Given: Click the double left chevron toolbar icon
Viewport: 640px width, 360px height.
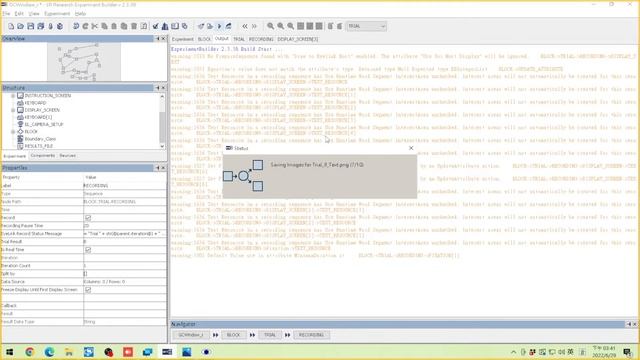Looking at the screenshot, I should 244,26.
